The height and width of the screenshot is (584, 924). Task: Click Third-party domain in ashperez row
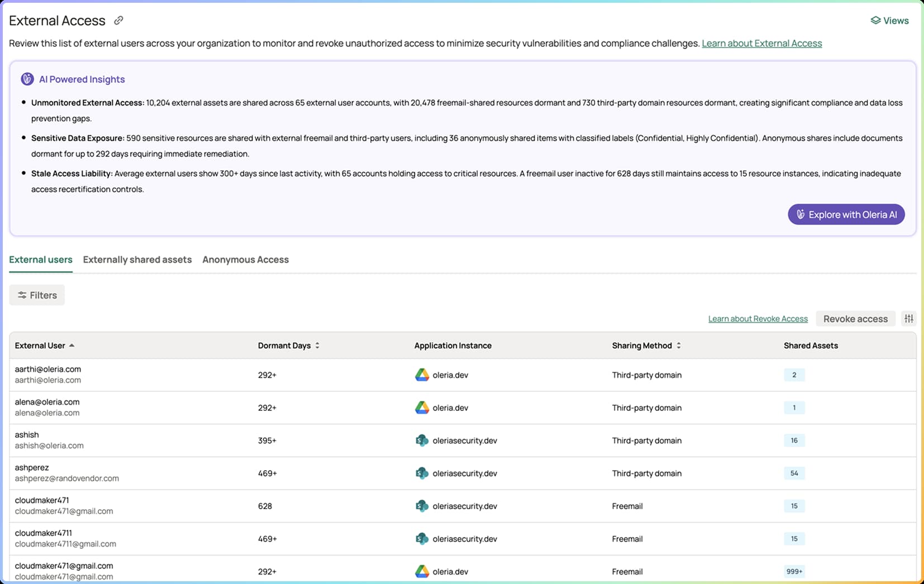646,473
